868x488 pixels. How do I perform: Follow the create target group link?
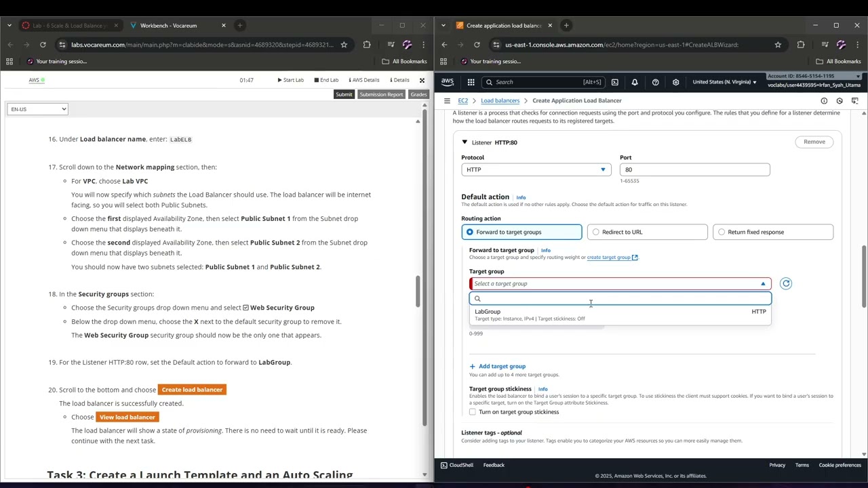612,257
